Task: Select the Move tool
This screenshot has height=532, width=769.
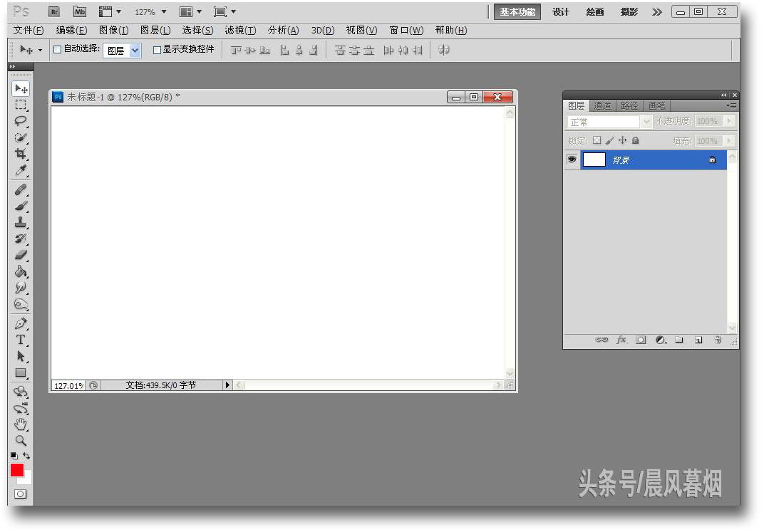Action: coord(21,88)
